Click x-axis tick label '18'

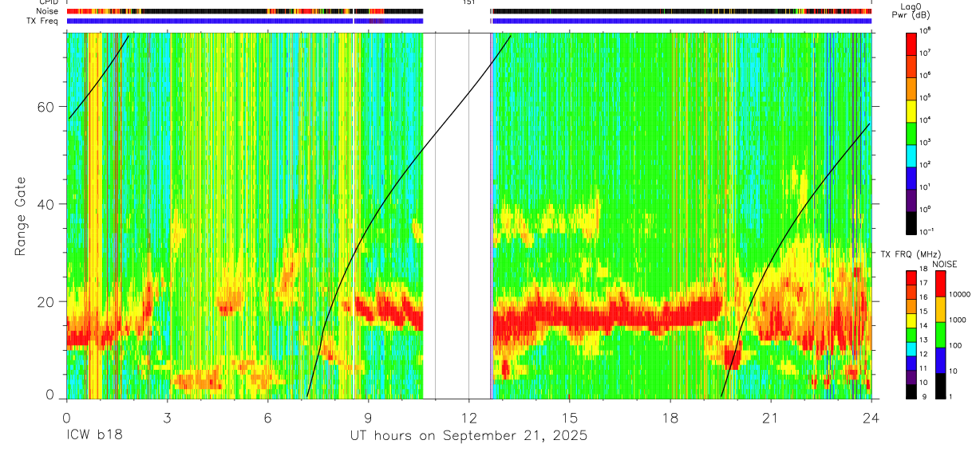point(670,418)
